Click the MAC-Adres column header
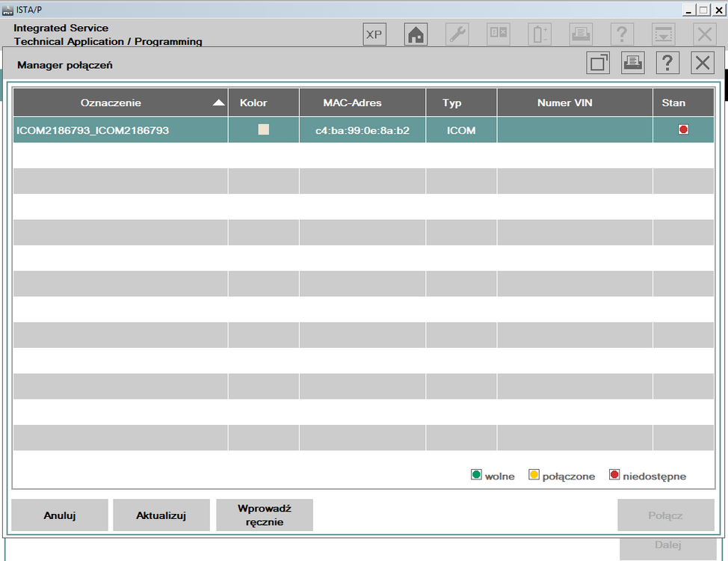The height and width of the screenshot is (561, 728). 363,102
